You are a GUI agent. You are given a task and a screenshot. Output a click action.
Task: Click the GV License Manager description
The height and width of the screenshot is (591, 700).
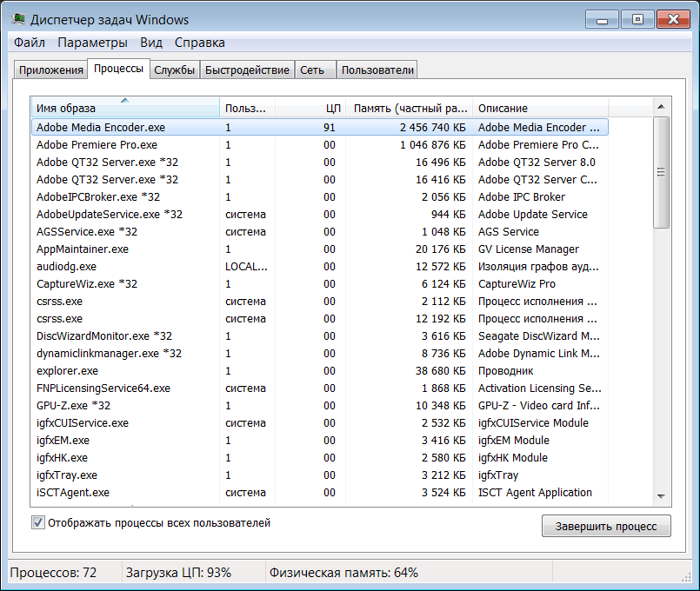tap(529, 249)
